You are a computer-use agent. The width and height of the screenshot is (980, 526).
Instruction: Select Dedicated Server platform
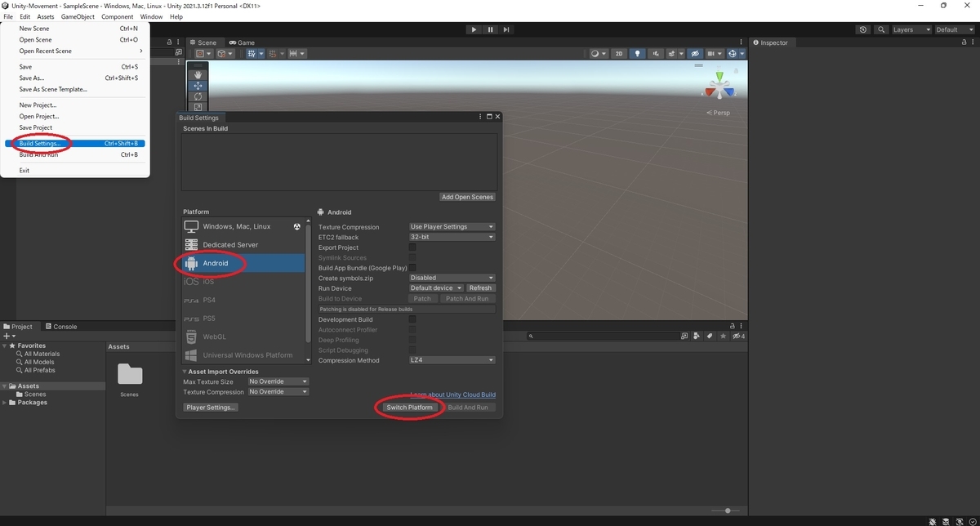click(x=244, y=244)
